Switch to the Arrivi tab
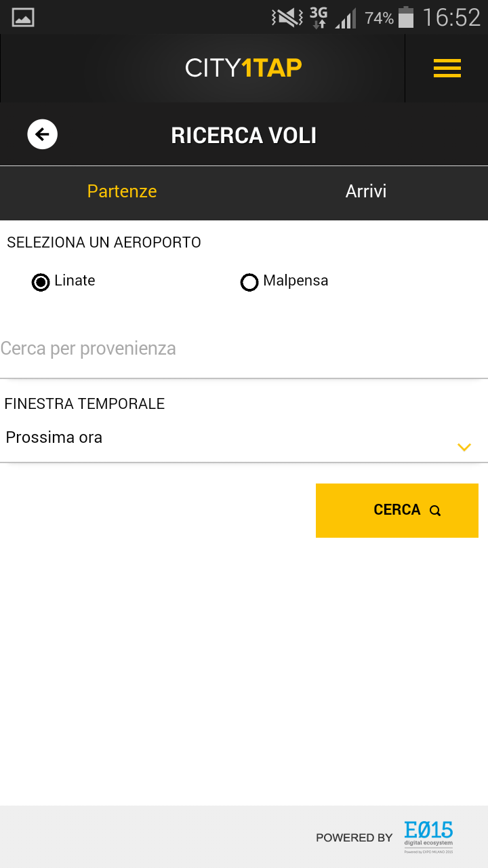This screenshot has width=488, height=868. click(x=366, y=191)
